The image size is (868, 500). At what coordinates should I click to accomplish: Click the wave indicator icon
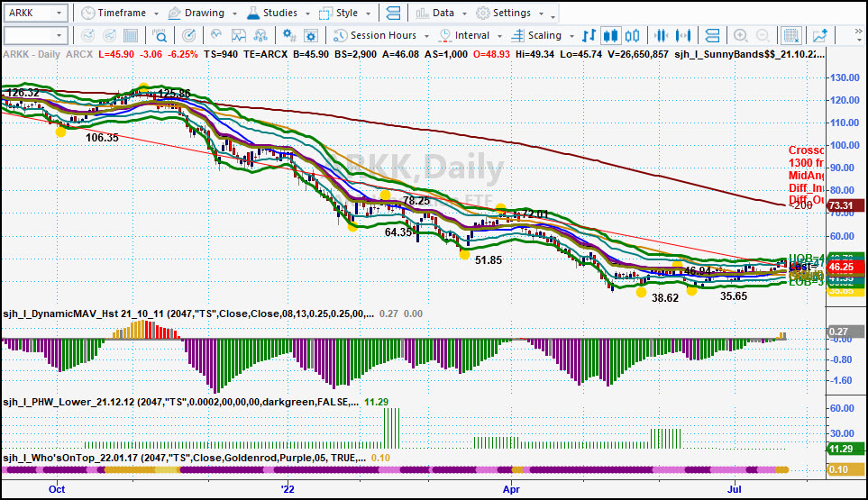216,35
